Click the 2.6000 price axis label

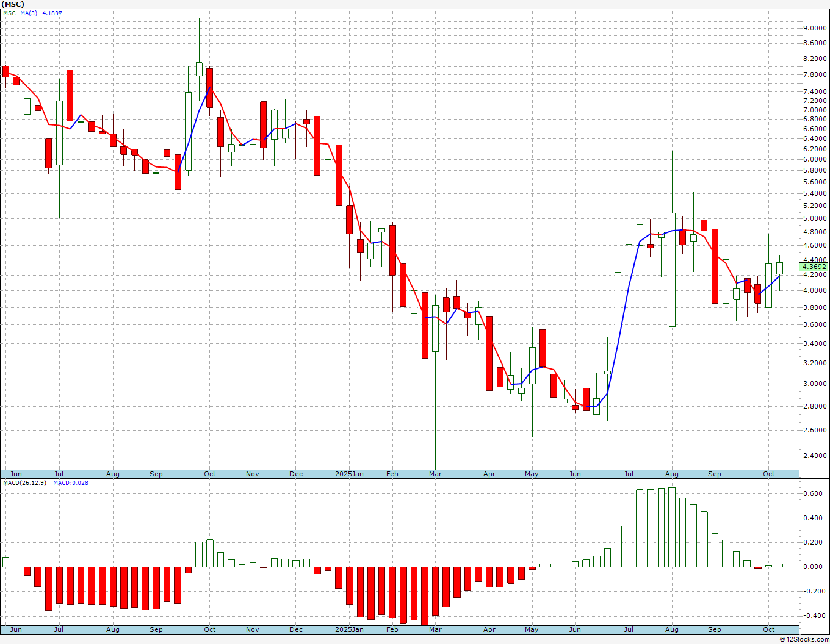click(x=816, y=430)
